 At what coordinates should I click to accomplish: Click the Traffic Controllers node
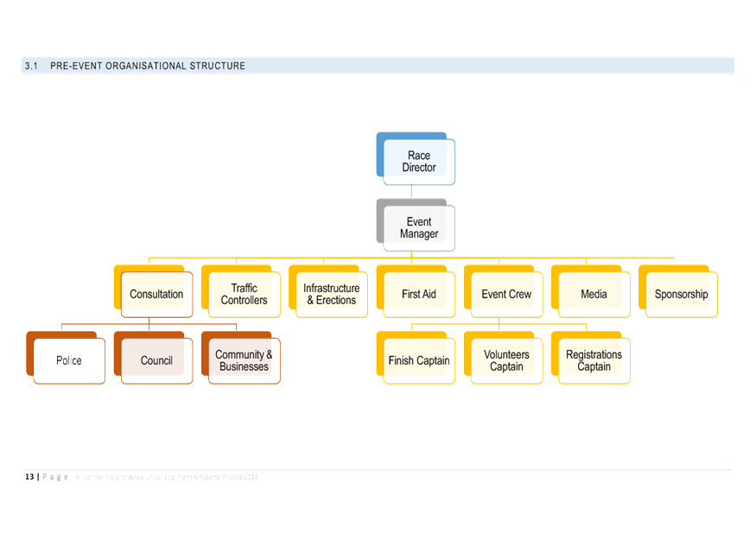click(x=242, y=292)
